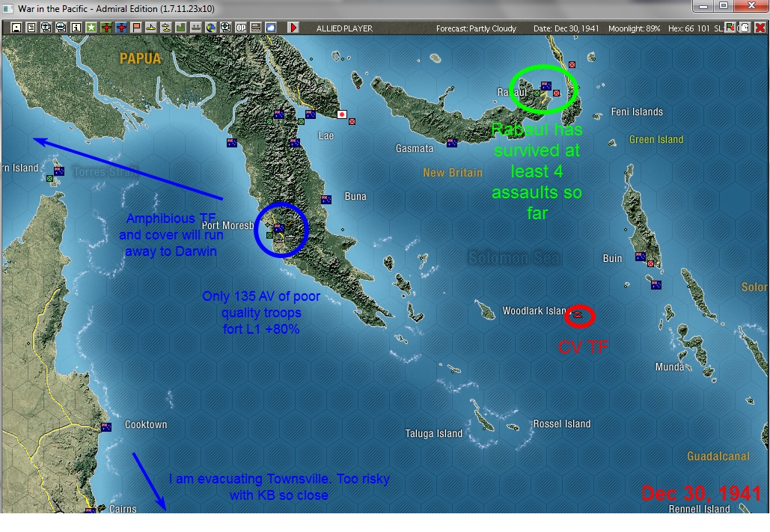Screen dimensions: 770x532
Task: Click the red square marker beside Lae
Action: pos(352,121)
